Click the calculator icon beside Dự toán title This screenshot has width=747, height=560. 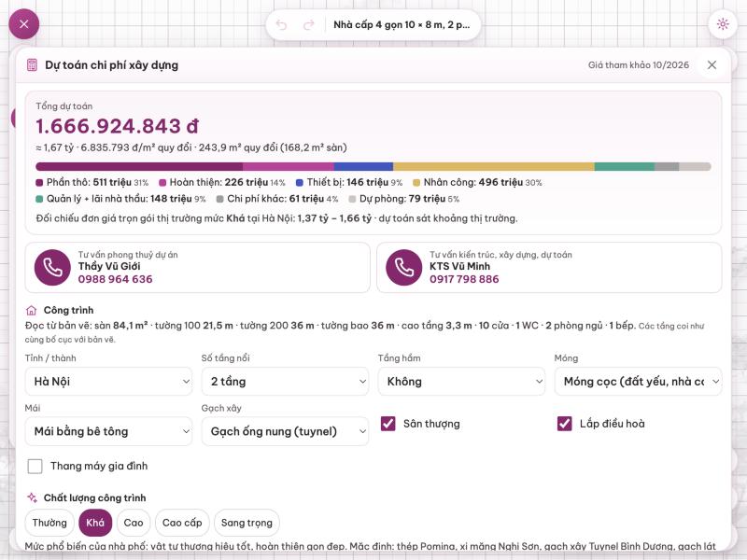(x=32, y=65)
